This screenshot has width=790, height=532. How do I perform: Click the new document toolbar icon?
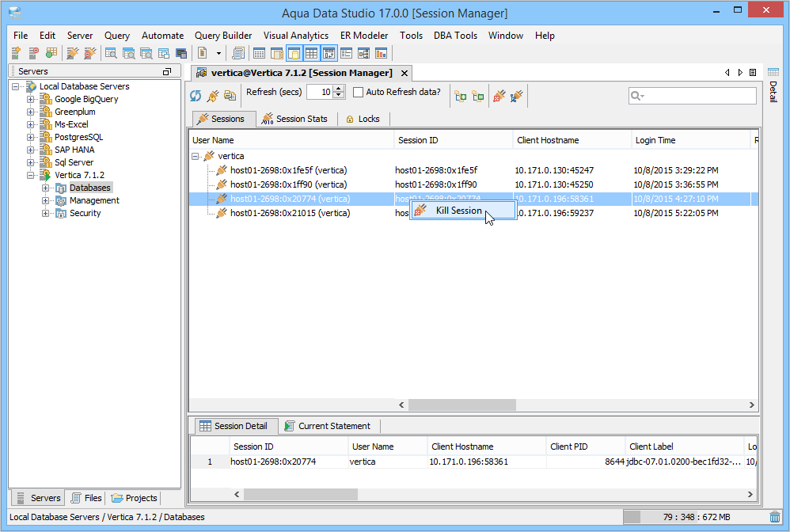click(202, 53)
